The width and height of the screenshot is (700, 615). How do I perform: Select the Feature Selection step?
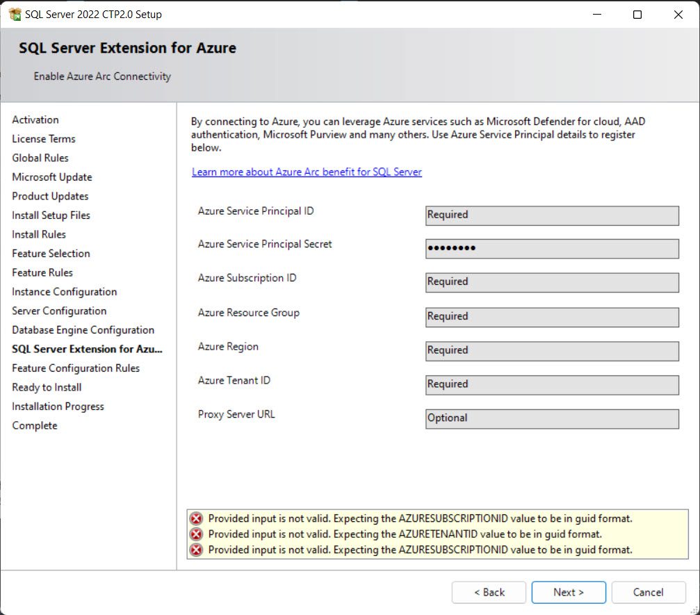pyautogui.click(x=51, y=254)
